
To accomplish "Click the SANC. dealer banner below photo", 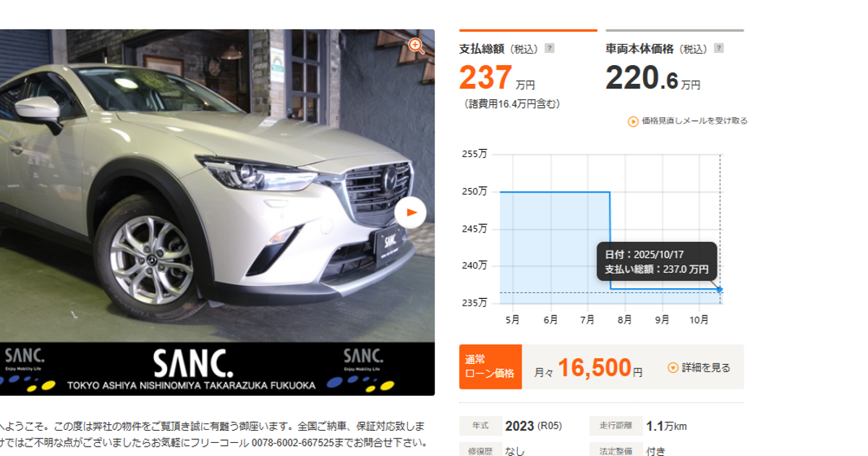I will click(217, 369).
